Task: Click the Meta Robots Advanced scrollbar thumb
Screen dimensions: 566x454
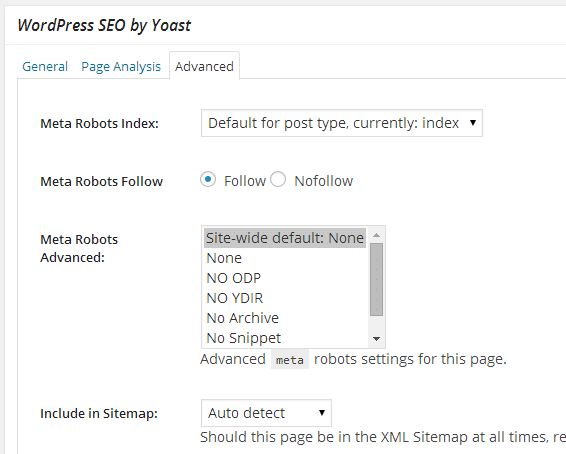Action: (x=376, y=279)
